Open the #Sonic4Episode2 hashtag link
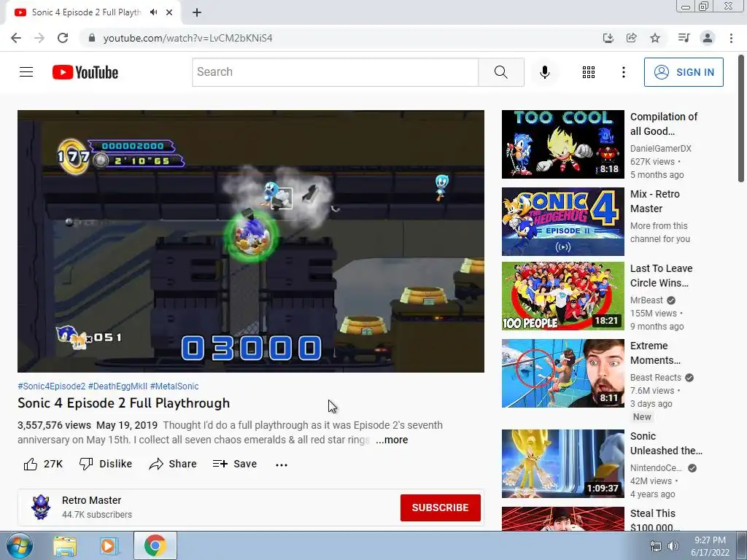 [x=52, y=386]
